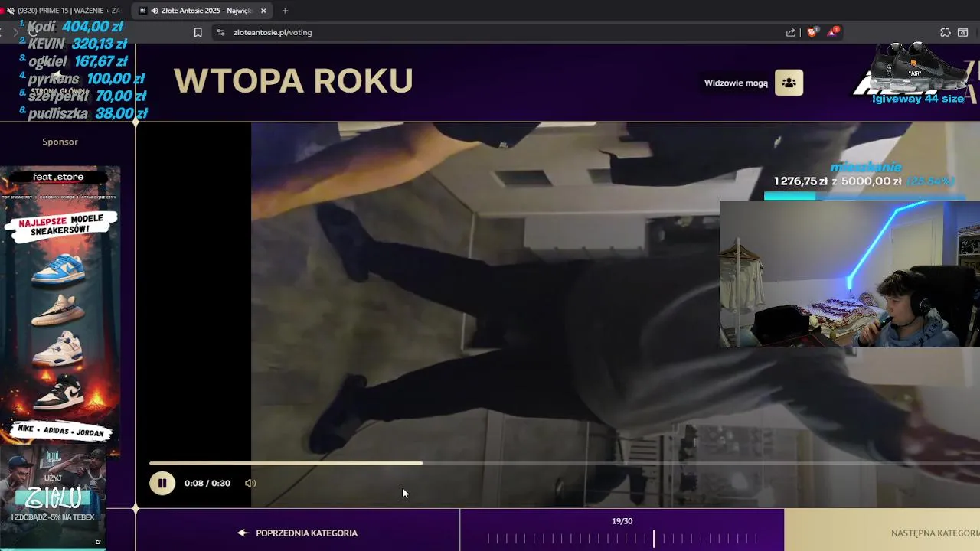Image resolution: width=980 pixels, height=551 pixels.
Task: Go to Następna Kategoria
Action: (882, 533)
